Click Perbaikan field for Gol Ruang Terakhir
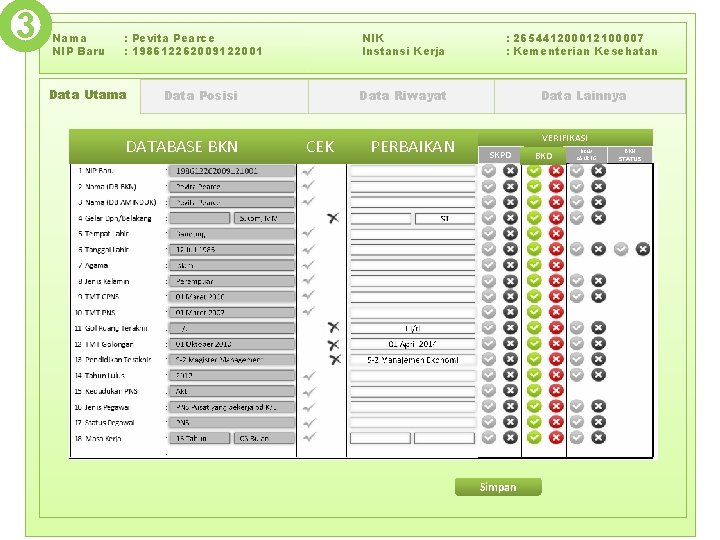The height and width of the screenshot is (540, 720). coord(412,328)
